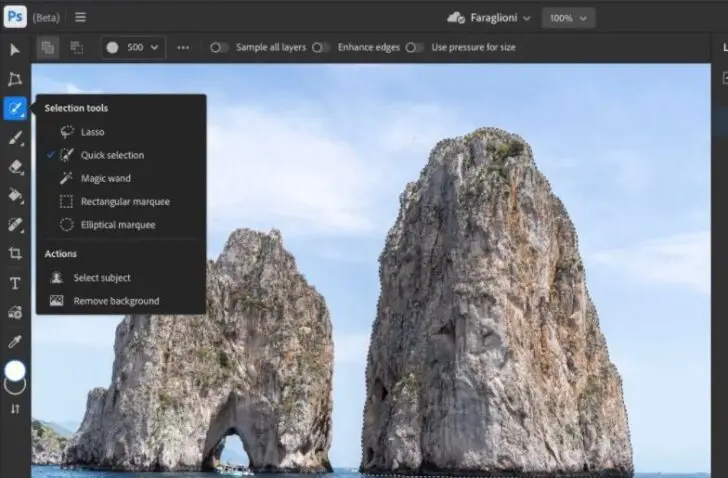The image size is (728, 478).
Task: Toggle Sample all layers switch
Action: pyautogui.click(x=219, y=47)
